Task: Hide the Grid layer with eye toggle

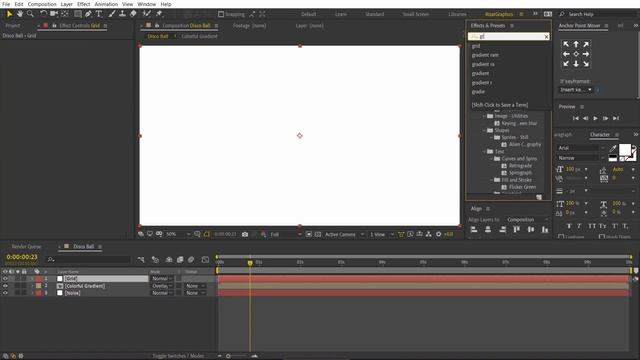Action: point(5,279)
